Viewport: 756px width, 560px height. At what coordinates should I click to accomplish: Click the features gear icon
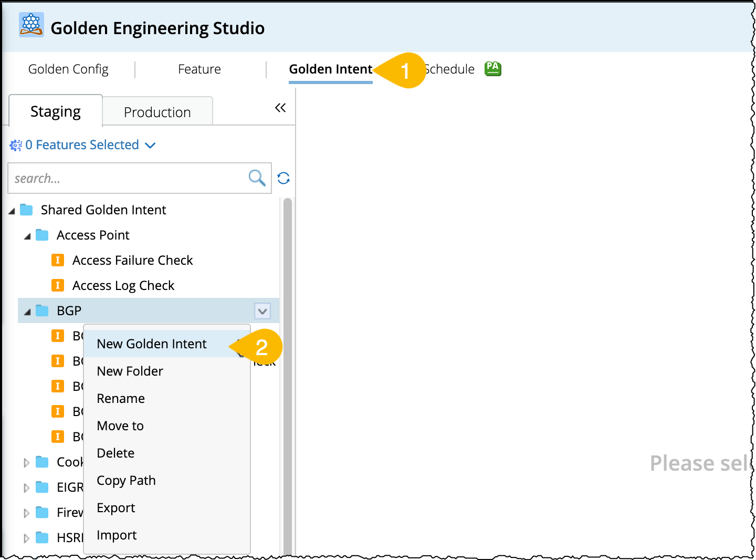[16, 145]
